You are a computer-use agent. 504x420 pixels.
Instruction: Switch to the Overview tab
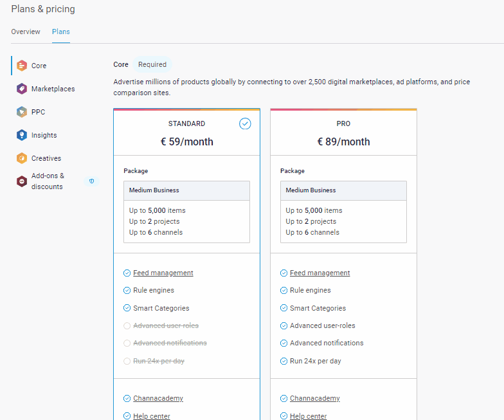point(26,32)
